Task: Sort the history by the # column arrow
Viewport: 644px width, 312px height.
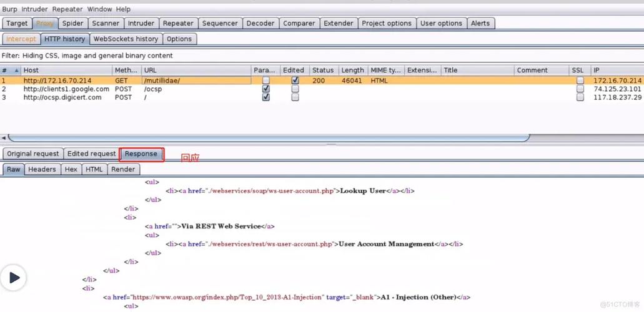Action: coord(16,71)
